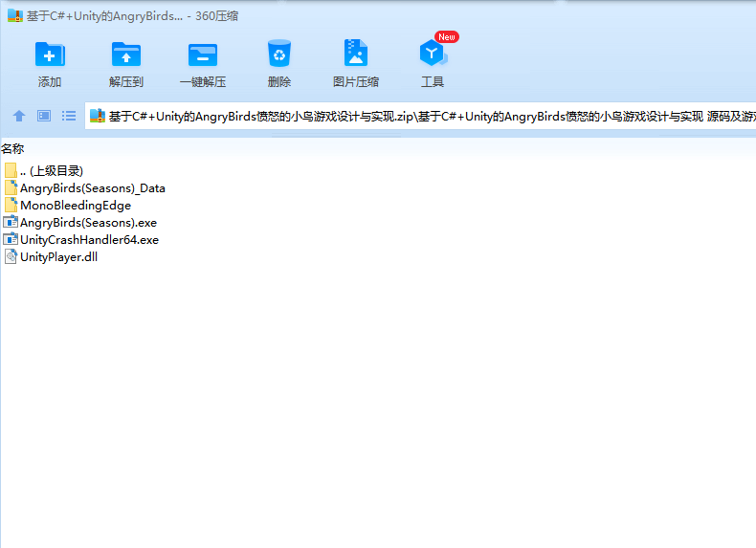Select the AngryBirds(Seasons)_Data folder name
This screenshot has width=756, height=548.
coord(93,188)
